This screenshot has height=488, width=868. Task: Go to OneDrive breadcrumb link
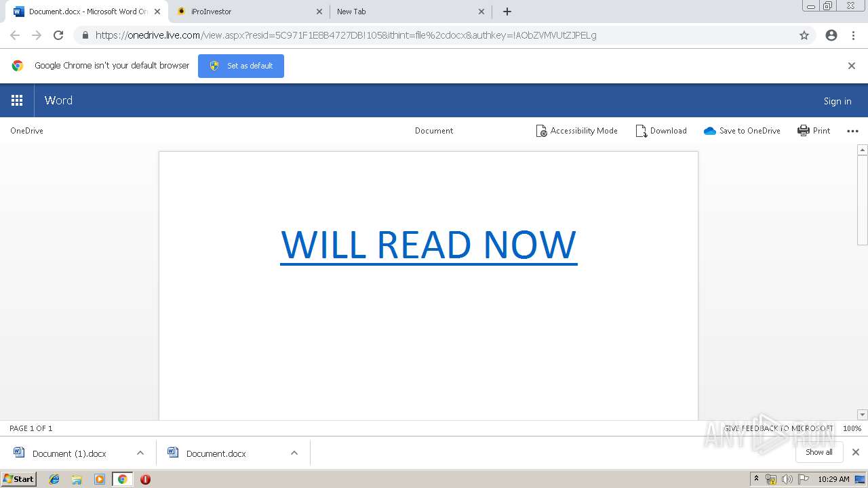tap(26, 131)
